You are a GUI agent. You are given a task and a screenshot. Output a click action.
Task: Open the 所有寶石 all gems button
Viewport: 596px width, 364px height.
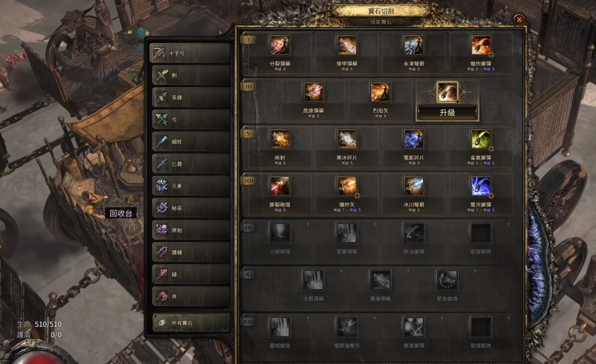tap(191, 323)
